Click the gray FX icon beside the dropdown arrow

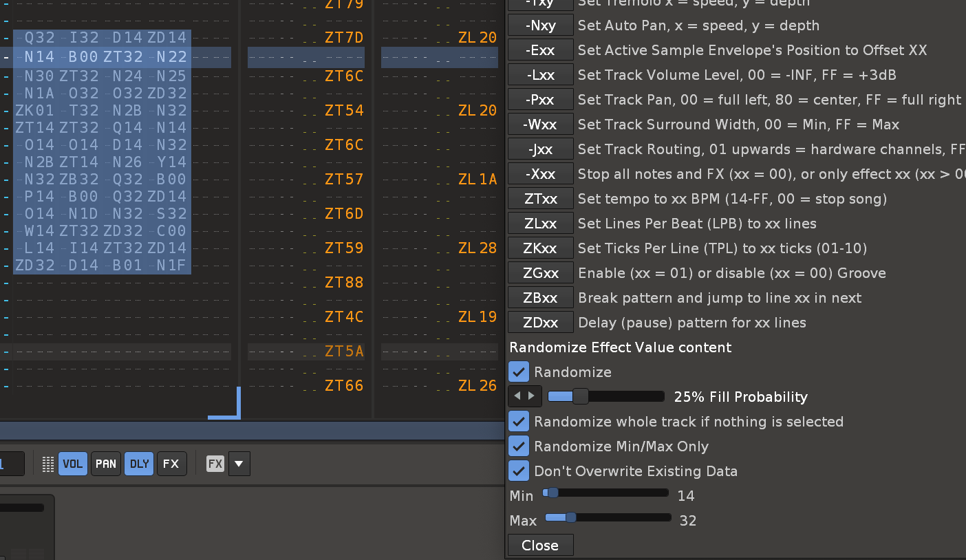pyautogui.click(x=215, y=464)
